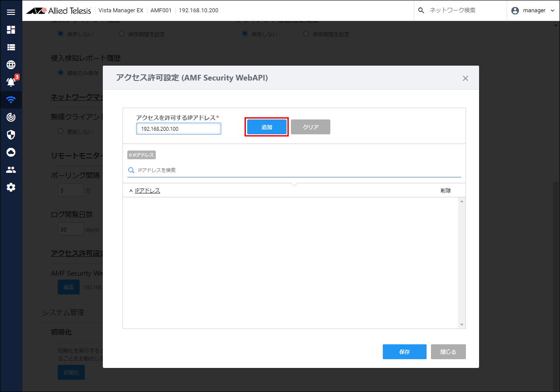This screenshot has width=560, height=392.
Task: Save settings with the 保存 button
Action: pyautogui.click(x=404, y=352)
